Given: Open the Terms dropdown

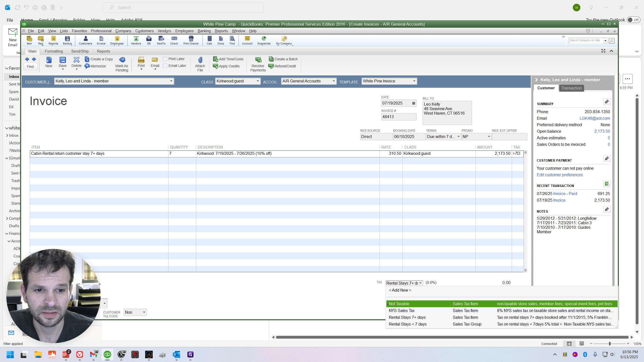Looking at the screenshot, I should pos(458,137).
